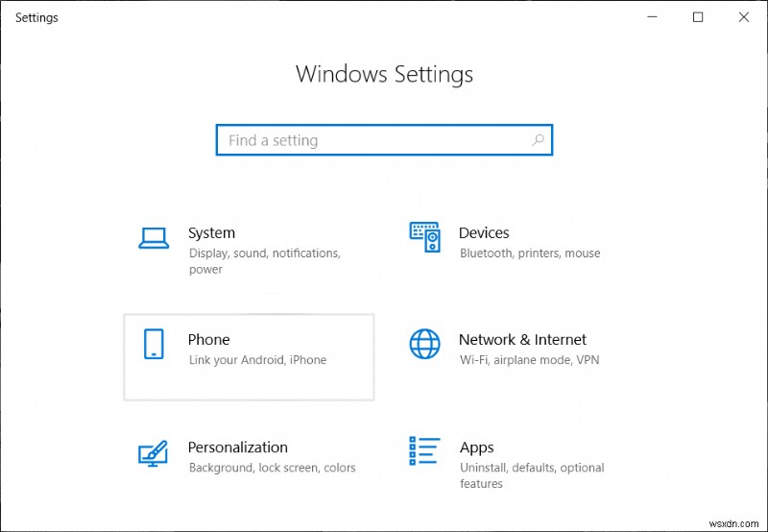
Task: Maximize the Settings window
Action: click(x=698, y=17)
